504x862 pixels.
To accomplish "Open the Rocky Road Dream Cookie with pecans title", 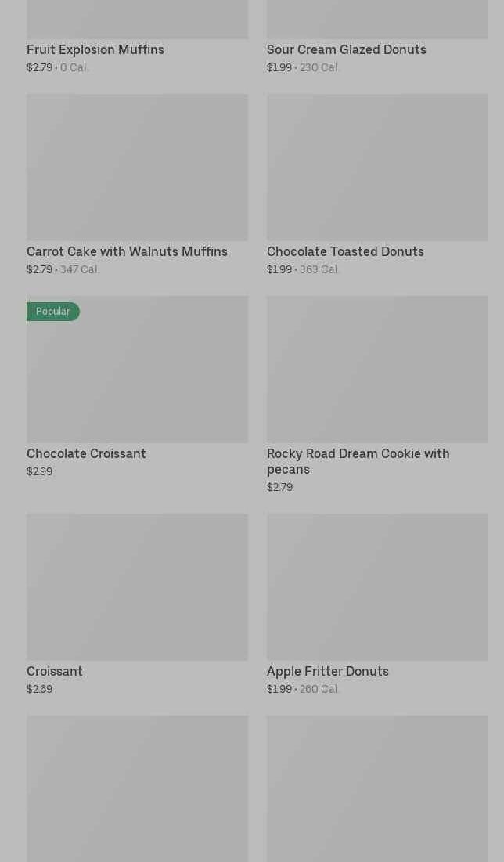I will click(358, 461).
